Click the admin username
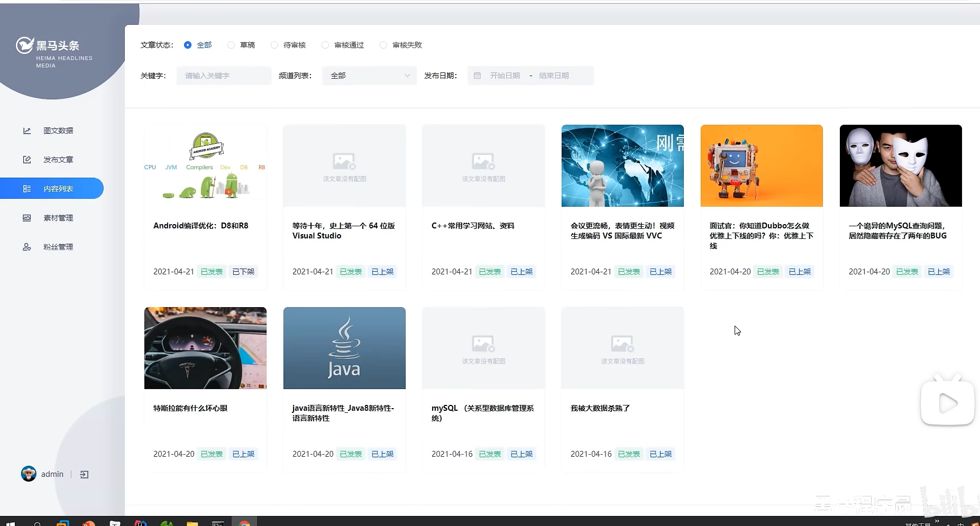 (x=52, y=474)
